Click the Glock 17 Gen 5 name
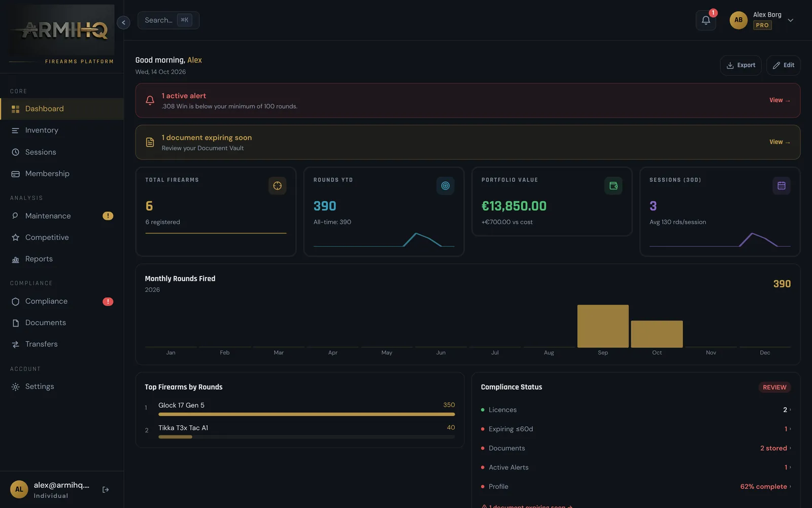 click(181, 405)
